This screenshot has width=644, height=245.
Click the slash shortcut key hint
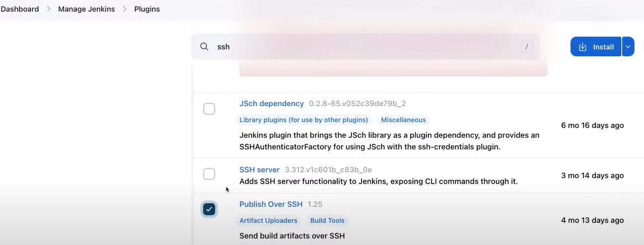pos(527,47)
